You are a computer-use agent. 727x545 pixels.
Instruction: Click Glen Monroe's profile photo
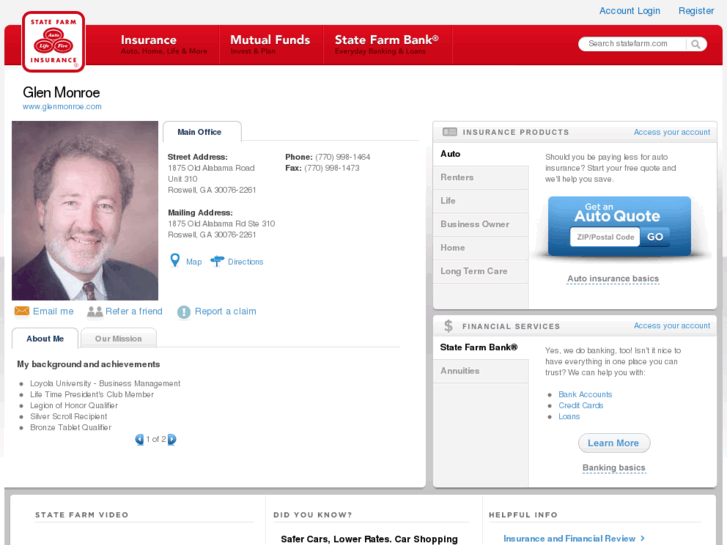[85, 211]
